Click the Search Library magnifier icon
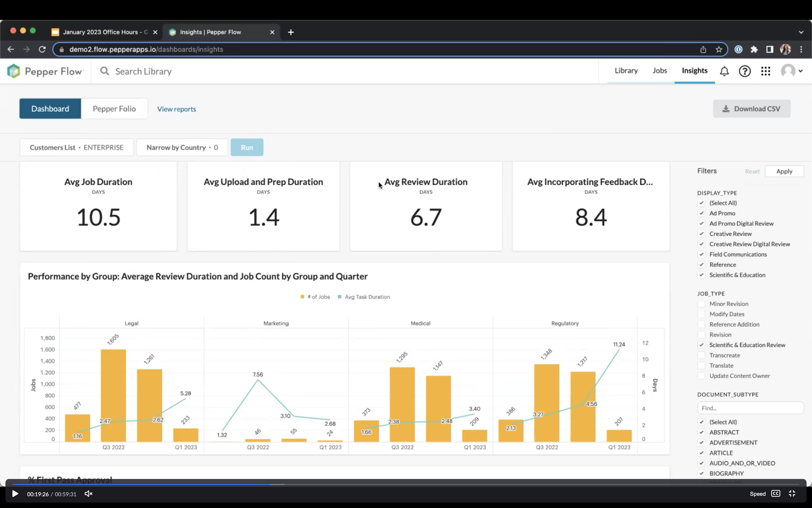The image size is (812, 508). point(105,71)
